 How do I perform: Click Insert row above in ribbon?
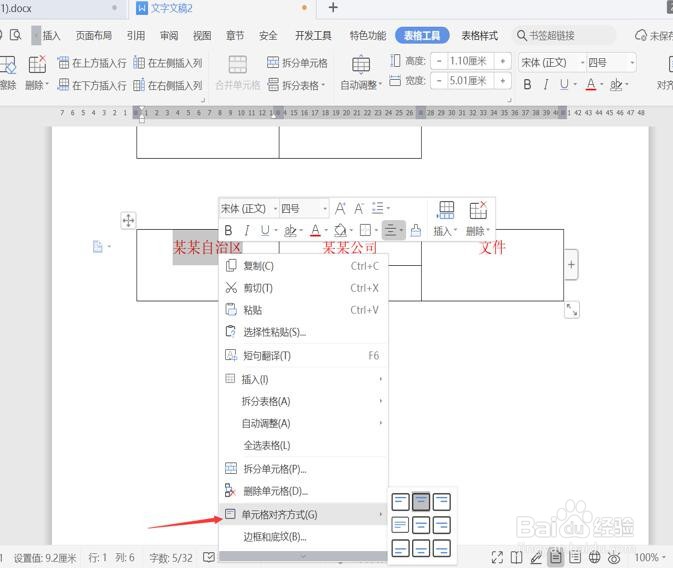click(92, 63)
